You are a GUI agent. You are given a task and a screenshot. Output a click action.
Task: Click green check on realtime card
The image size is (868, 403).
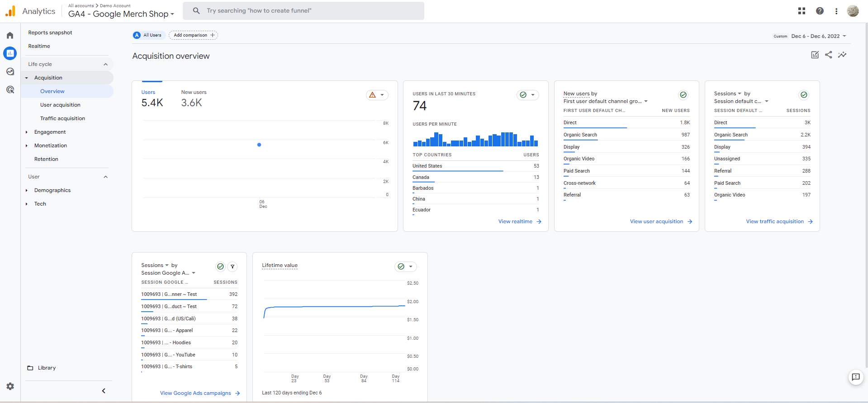point(523,95)
